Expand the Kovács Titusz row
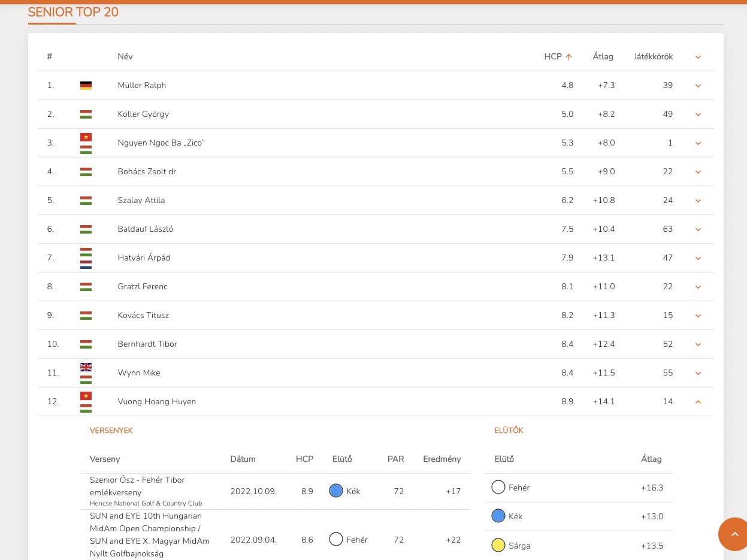The image size is (747, 560). [x=698, y=316]
